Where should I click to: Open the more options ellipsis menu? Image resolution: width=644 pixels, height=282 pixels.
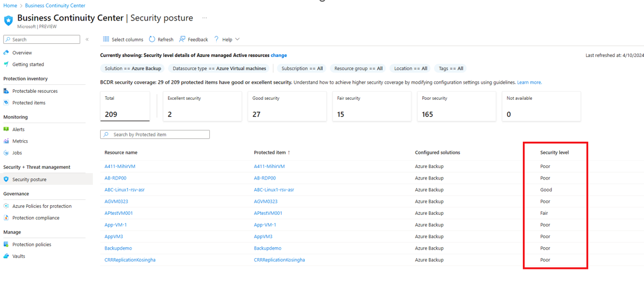coord(204,18)
